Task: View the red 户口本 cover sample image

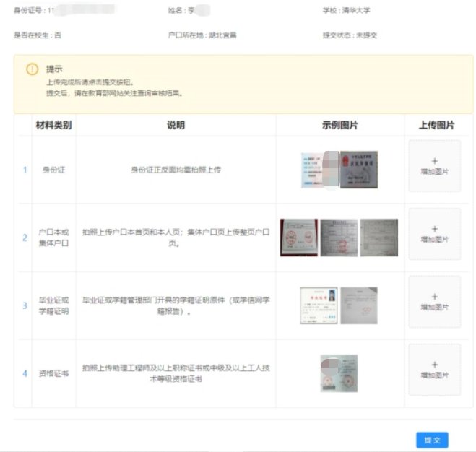Action: coord(298,238)
